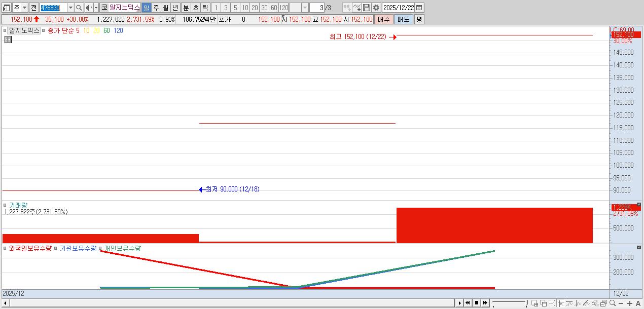Click the letter A text tool
This screenshot has width=644, height=309.
click(x=638, y=303)
